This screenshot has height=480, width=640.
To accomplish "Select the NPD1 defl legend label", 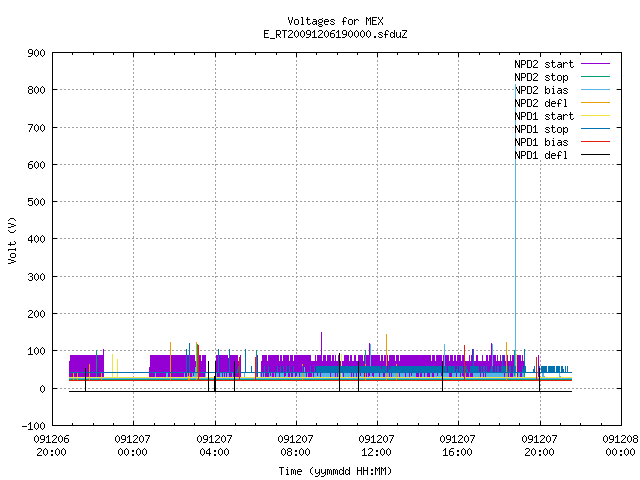I will click(x=541, y=155).
